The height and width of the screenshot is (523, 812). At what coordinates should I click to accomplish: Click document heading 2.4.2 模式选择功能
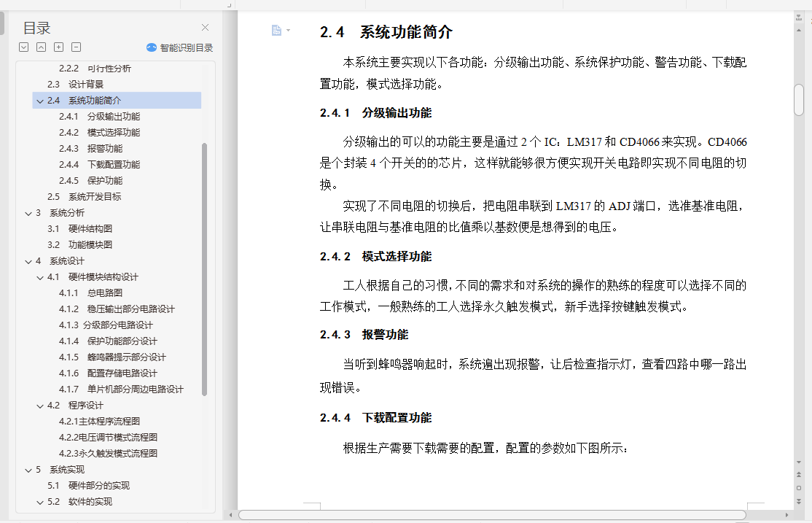(376, 257)
